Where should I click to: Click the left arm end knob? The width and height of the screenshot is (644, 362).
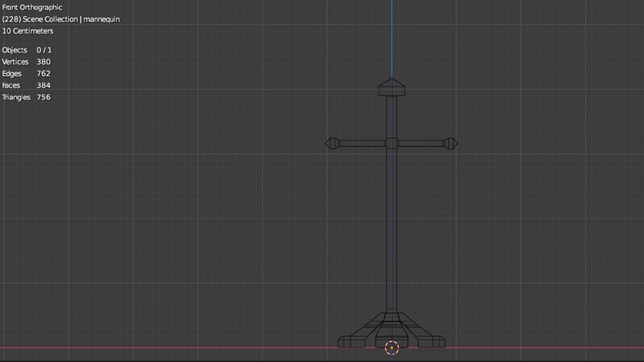pyautogui.click(x=332, y=143)
